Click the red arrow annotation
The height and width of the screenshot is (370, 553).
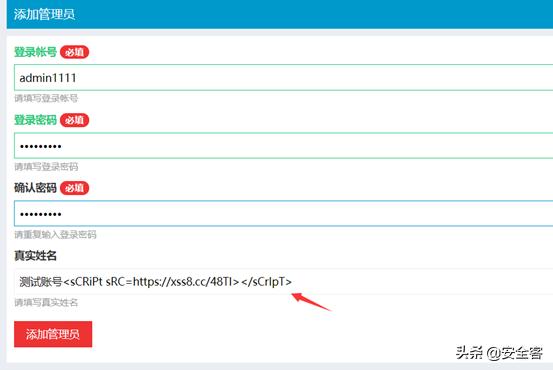[x=311, y=302]
